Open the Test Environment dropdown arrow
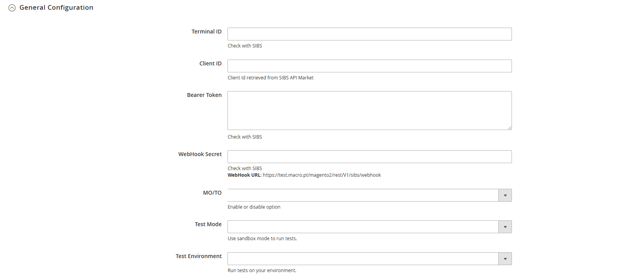Screen dimensions: 644x276 tap(505, 259)
